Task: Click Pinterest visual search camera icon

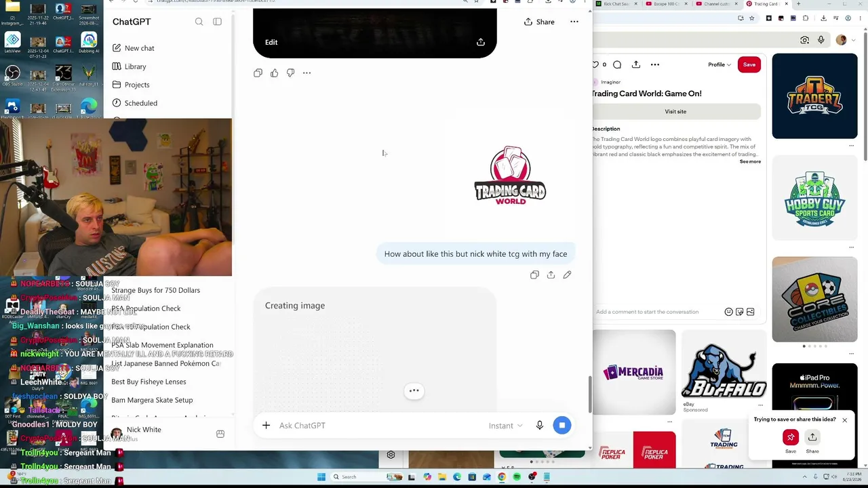Action: pyautogui.click(x=804, y=40)
